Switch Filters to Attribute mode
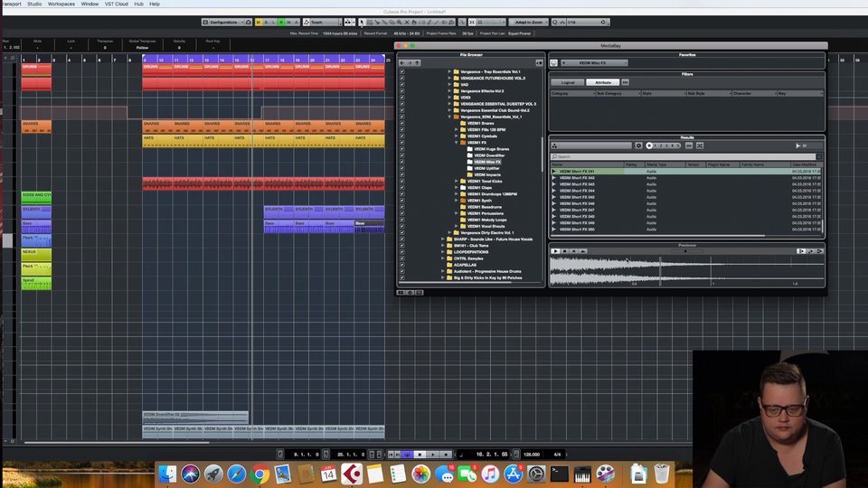868x488 pixels. tap(603, 82)
